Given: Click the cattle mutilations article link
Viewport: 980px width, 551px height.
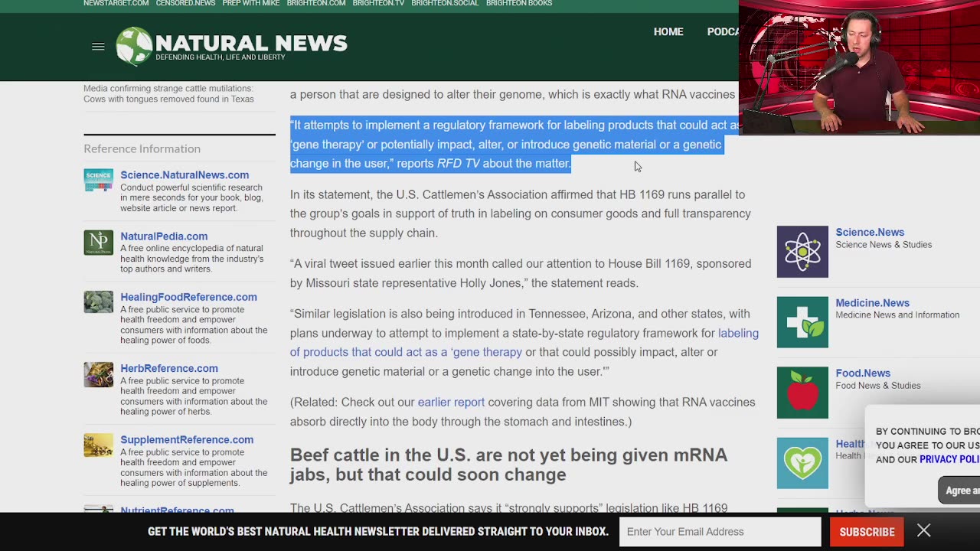Looking at the screenshot, I should [168, 93].
